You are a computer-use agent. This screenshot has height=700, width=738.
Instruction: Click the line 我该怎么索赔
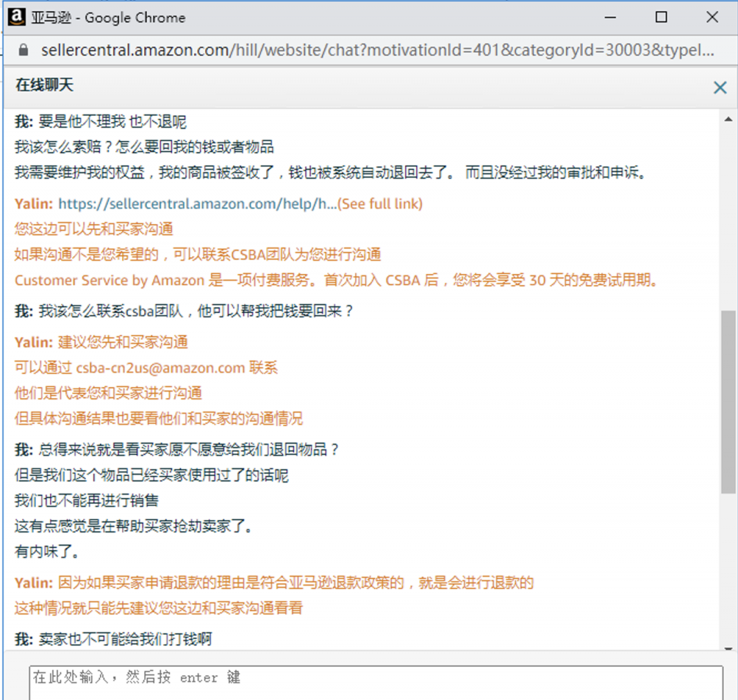coord(144,147)
